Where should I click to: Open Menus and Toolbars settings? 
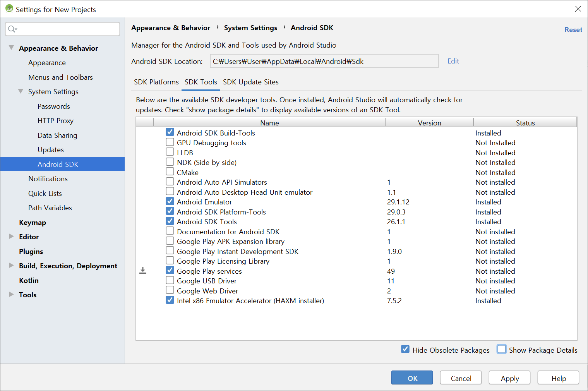(x=60, y=77)
